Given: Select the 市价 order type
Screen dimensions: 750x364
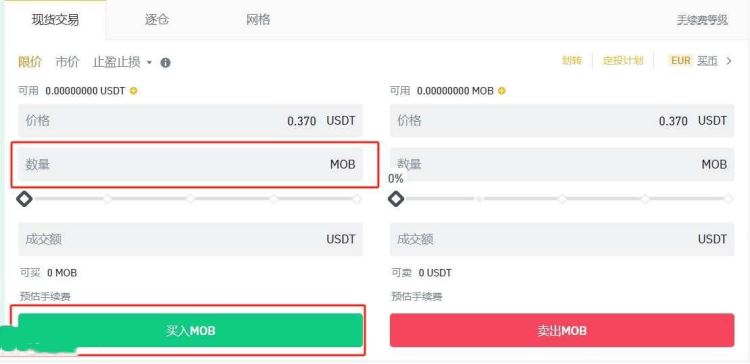Looking at the screenshot, I should 67,62.
